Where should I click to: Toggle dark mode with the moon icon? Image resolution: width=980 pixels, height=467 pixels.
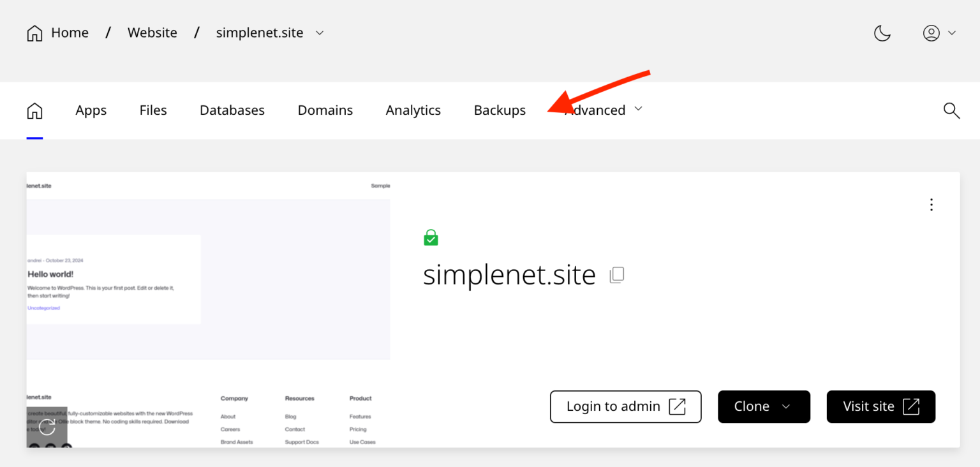pyautogui.click(x=882, y=33)
